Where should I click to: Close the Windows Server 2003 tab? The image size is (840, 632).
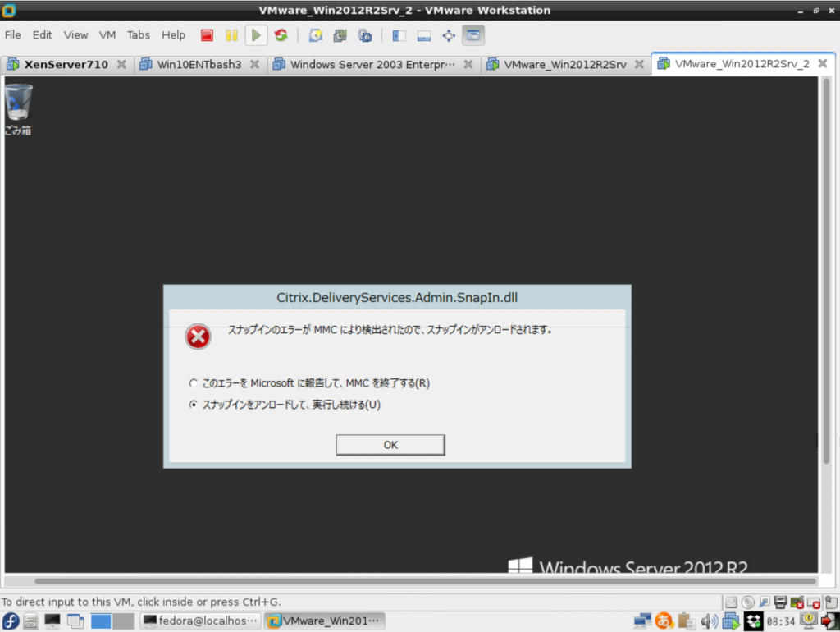(468, 64)
